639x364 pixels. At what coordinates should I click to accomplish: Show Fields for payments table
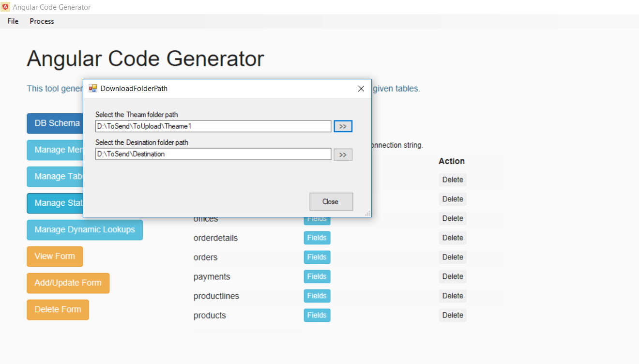tap(317, 276)
